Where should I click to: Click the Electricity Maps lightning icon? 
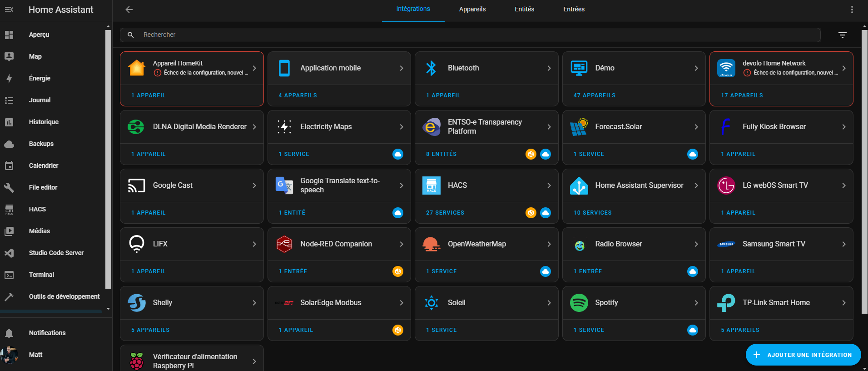coord(284,127)
